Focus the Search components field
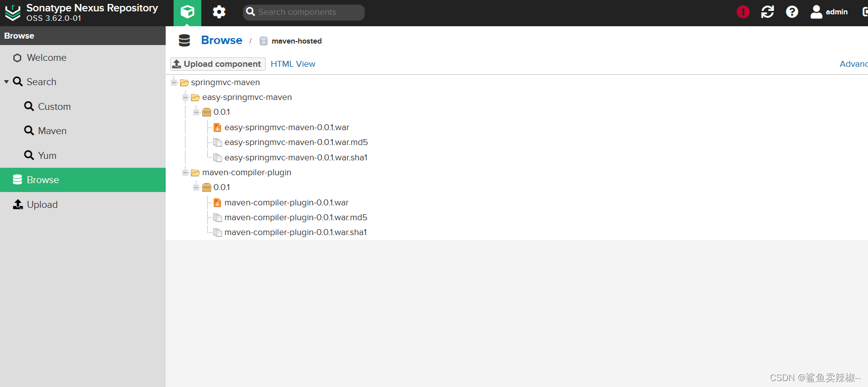The image size is (868, 387). (304, 12)
